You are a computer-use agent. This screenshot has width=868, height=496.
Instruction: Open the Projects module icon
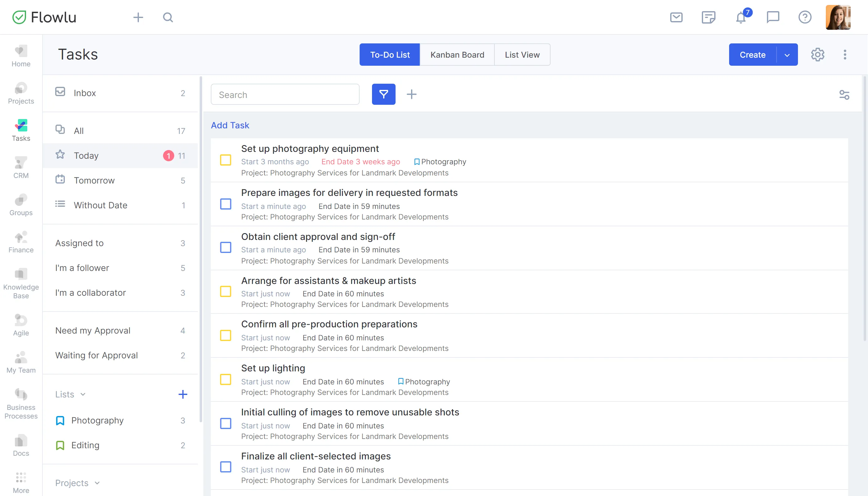pyautogui.click(x=21, y=88)
